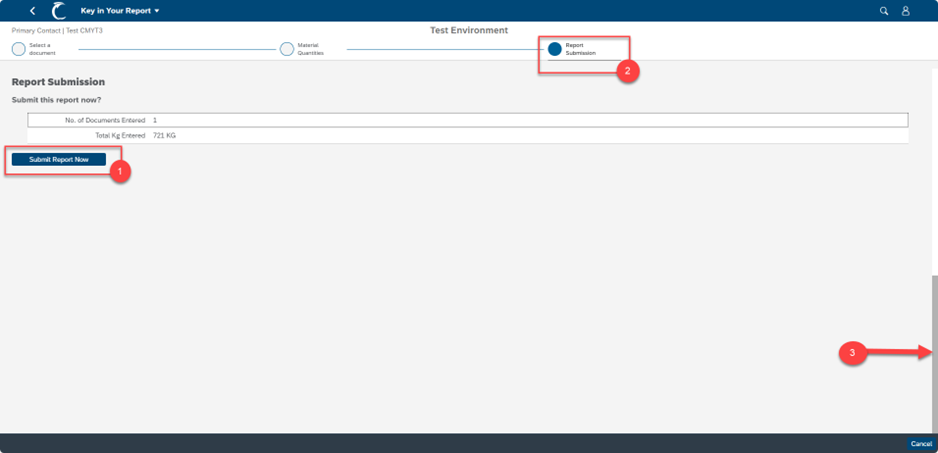Image resolution: width=938 pixels, height=453 pixels.
Task: Open the search icon in top bar
Action: [x=884, y=11]
